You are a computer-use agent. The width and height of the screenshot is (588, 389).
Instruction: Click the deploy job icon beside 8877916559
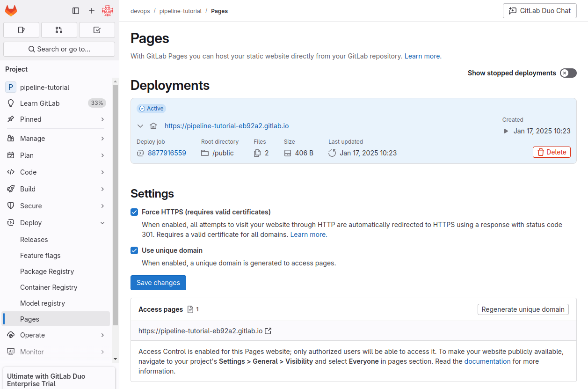pos(140,153)
